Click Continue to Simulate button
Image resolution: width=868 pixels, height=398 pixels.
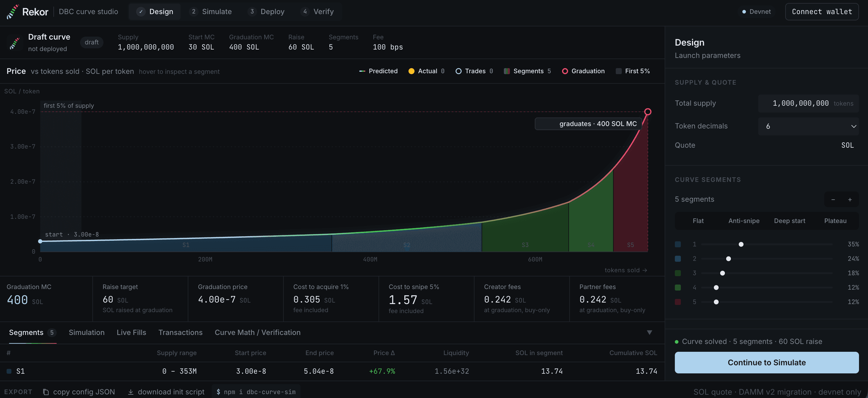point(767,363)
